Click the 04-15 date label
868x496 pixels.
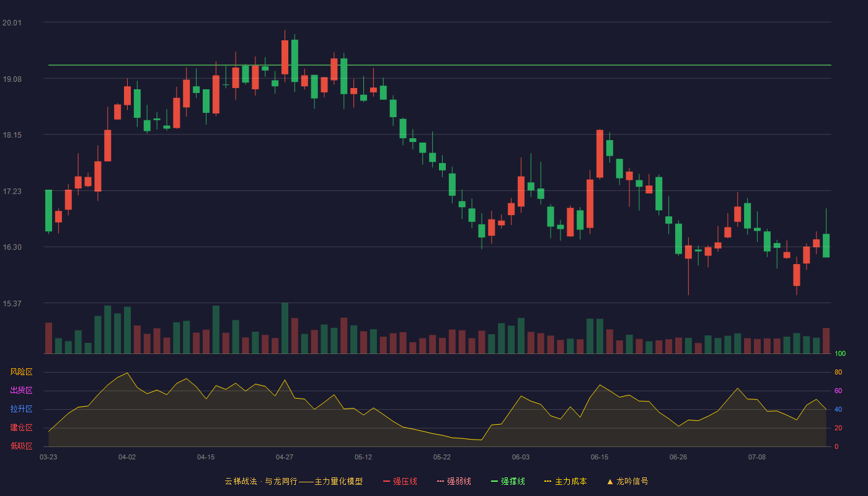pyautogui.click(x=206, y=457)
